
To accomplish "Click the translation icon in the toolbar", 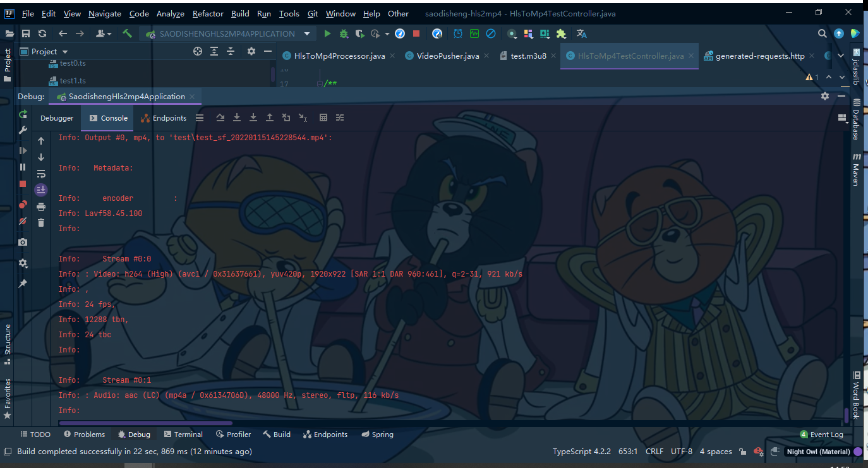I will click(x=582, y=33).
